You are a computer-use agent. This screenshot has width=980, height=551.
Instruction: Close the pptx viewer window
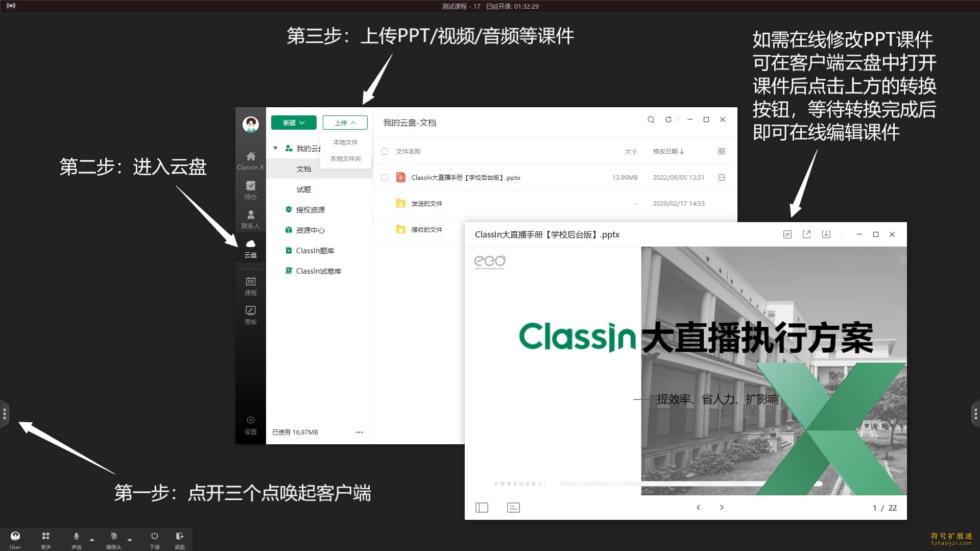(892, 234)
